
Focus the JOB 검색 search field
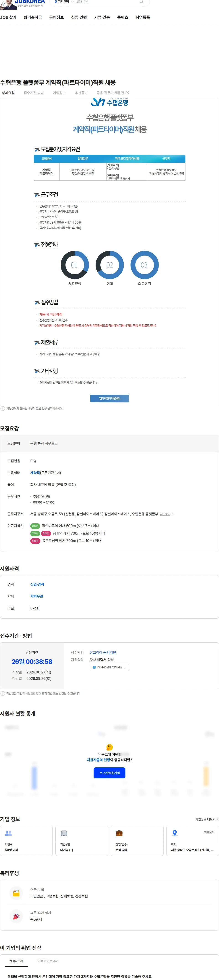[106, 2]
